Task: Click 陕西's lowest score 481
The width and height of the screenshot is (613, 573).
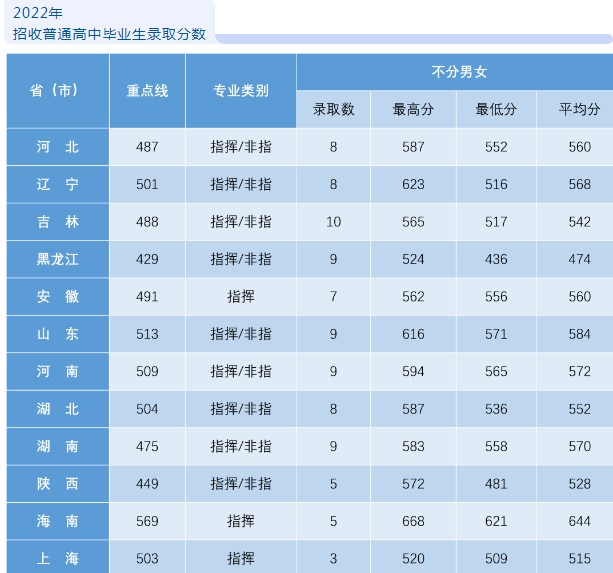Action: (496, 484)
